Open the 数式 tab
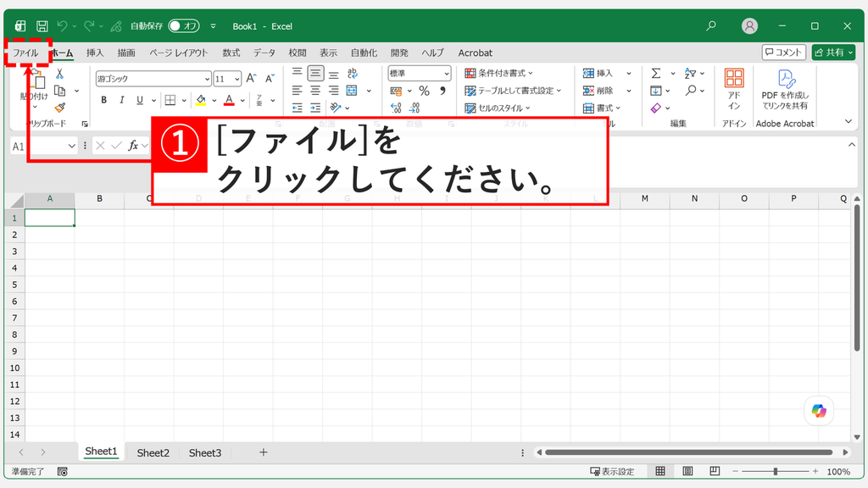The width and height of the screenshot is (868, 488). click(x=231, y=53)
